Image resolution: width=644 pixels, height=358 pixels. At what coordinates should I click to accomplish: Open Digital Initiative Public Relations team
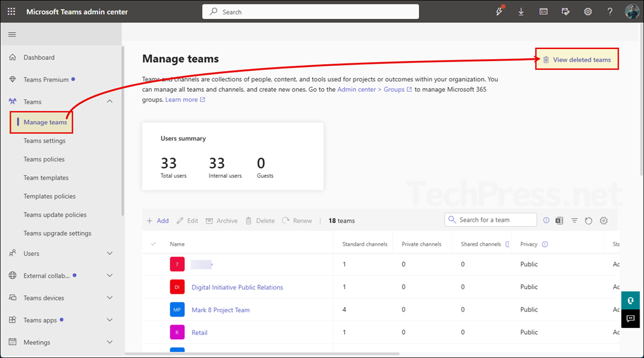237,288
